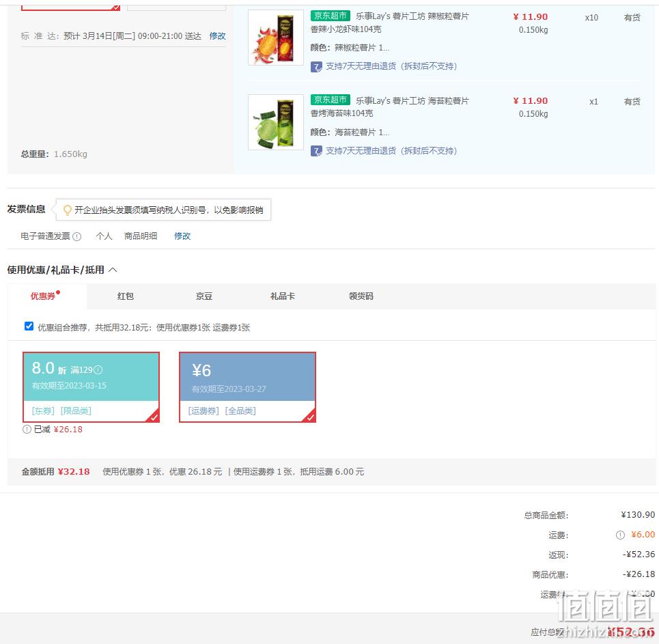The height and width of the screenshot is (644, 659).
Task: Click the info icon beside 电子普通发票
Action: (x=77, y=237)
